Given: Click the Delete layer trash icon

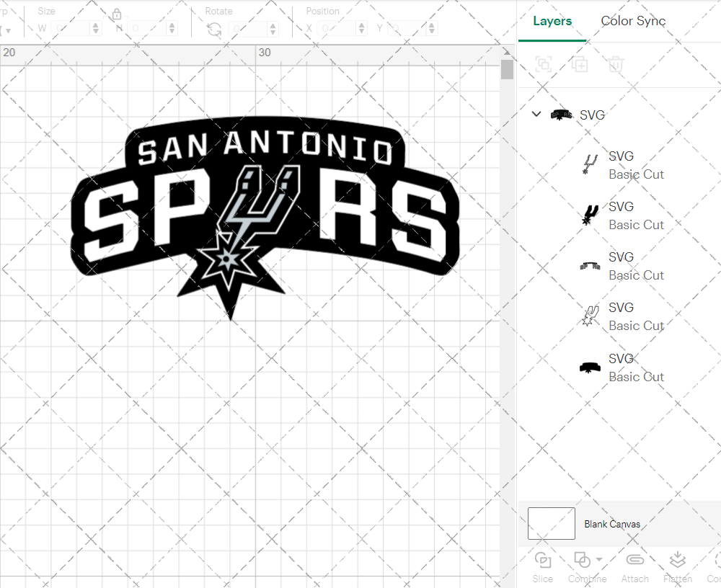Looking at the screenshot, I should coord(616,64).
